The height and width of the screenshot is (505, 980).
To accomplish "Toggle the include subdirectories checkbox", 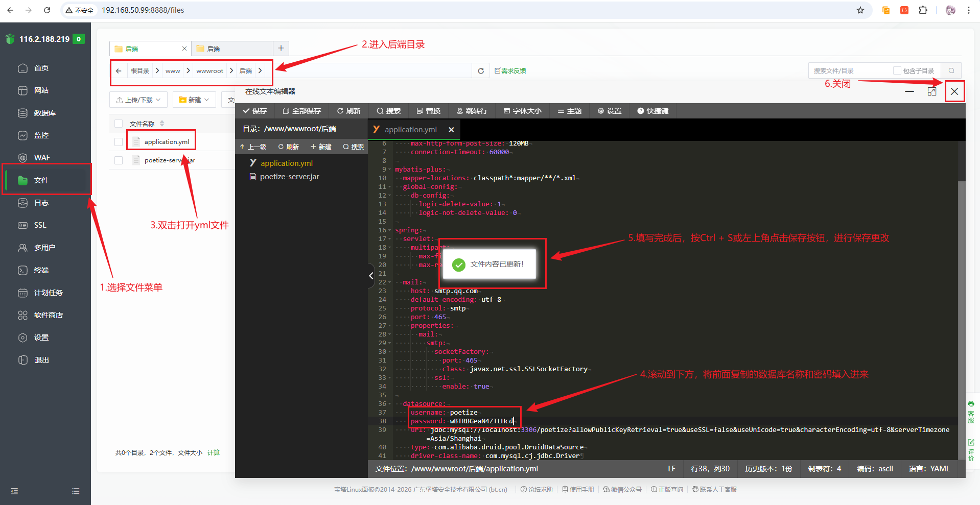I will click(x=897, y=70).
